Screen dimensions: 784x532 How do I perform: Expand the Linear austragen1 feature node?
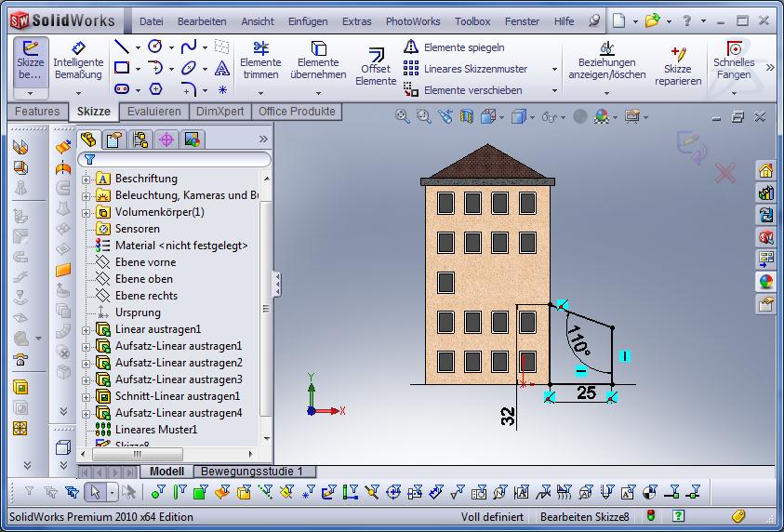[86, 330]
